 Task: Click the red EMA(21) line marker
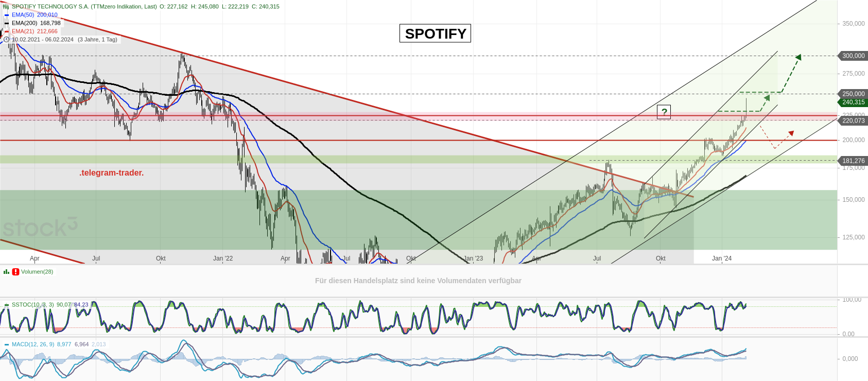7,31
